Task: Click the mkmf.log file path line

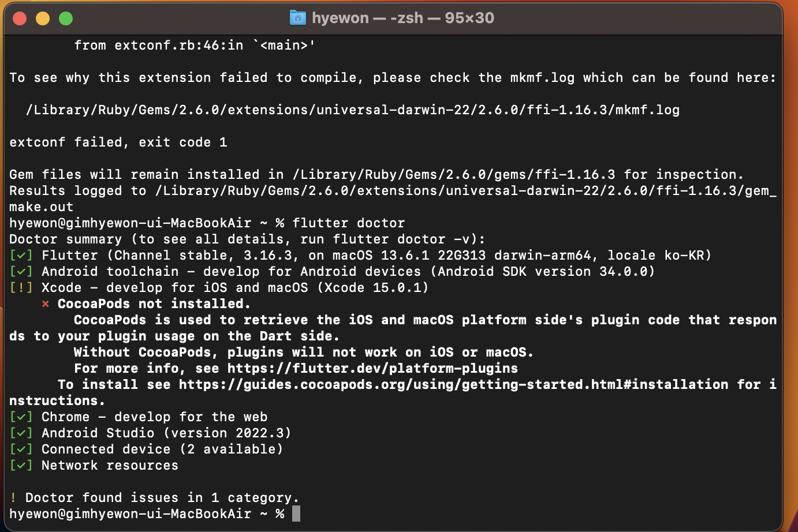Action: 353,110
